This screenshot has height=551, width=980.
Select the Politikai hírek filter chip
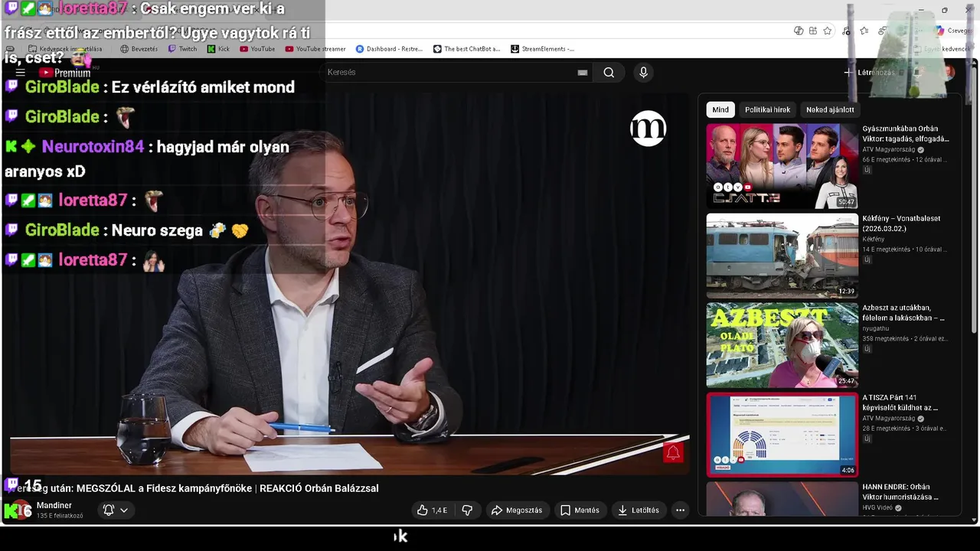[767, 109]
